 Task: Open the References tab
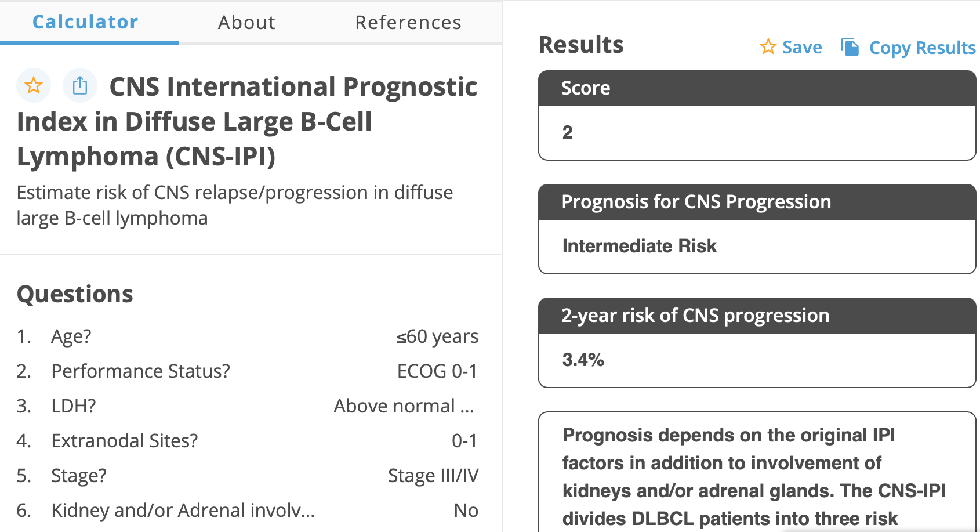click(408, 22)
